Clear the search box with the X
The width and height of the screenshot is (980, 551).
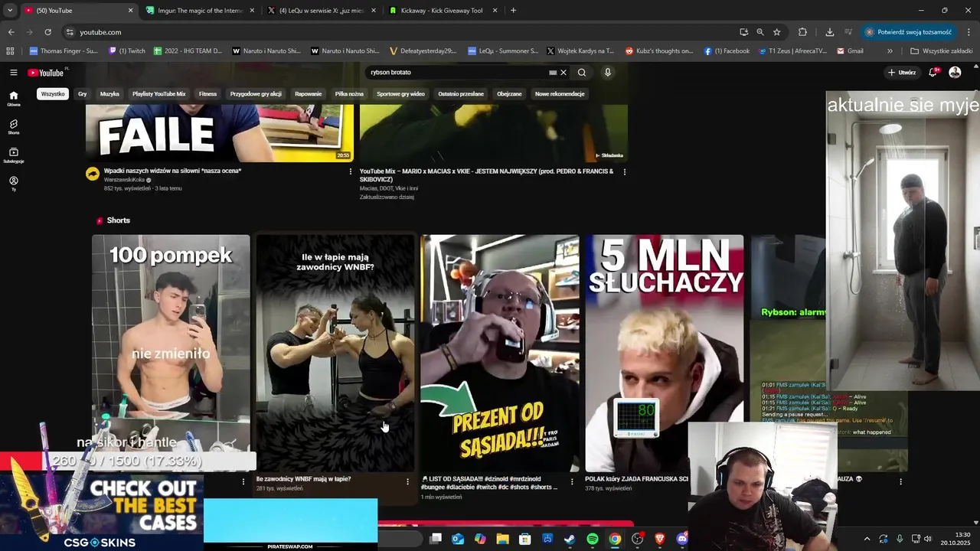tap(563, 73)
